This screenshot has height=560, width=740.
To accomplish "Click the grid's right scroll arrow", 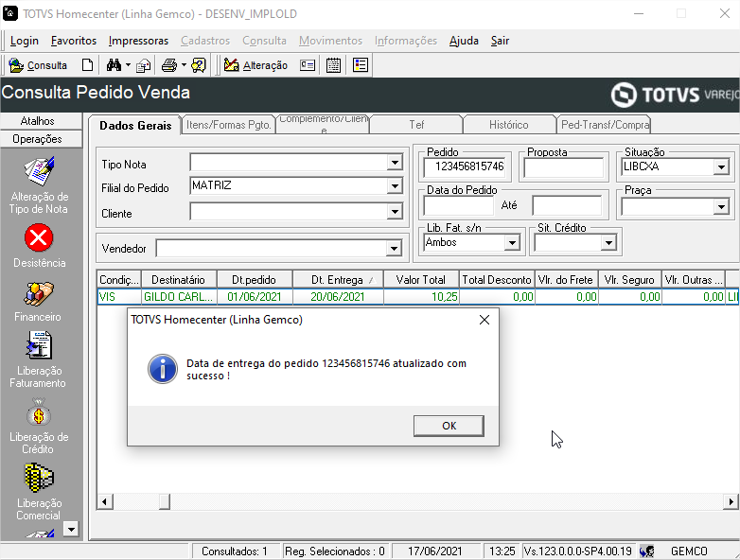I will [731, 501].
